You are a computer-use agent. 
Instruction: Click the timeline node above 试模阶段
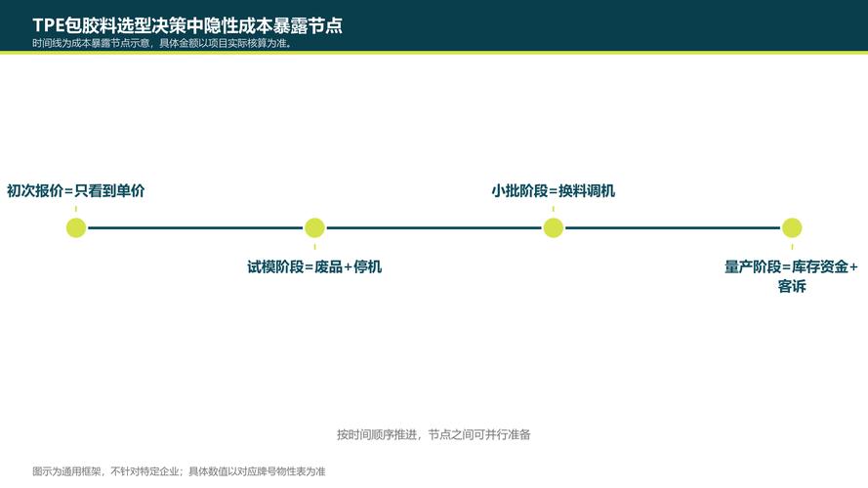coord(314,228)
